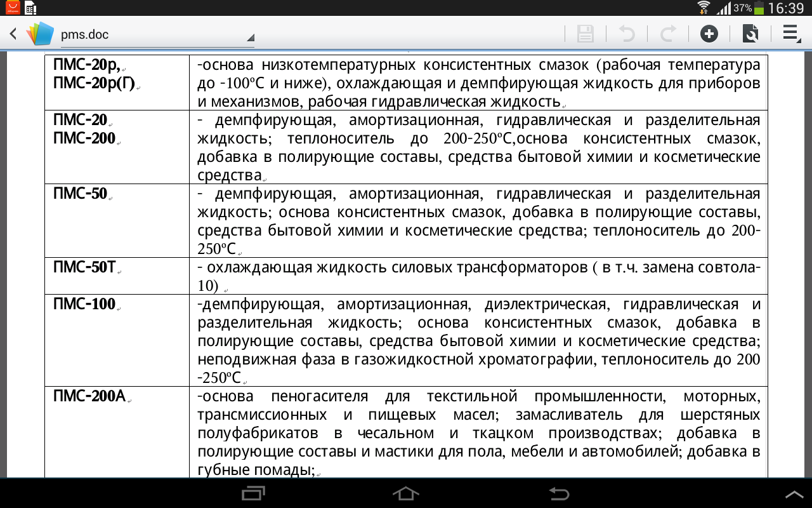The image size is (812, 508).
Task: Tap the Polaris Office app logo
Action: [x=40, y=34]
